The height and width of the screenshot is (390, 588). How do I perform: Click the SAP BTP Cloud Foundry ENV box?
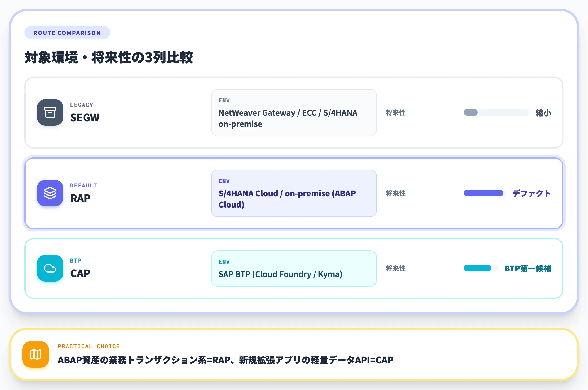pos(294,268)
